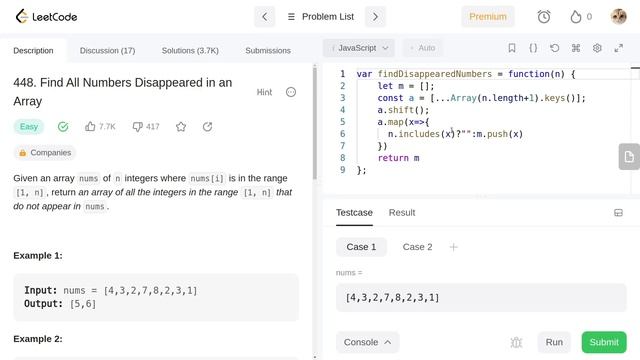Add problem to favorites star icon
The image size is (640, 360).
[181, 127]
